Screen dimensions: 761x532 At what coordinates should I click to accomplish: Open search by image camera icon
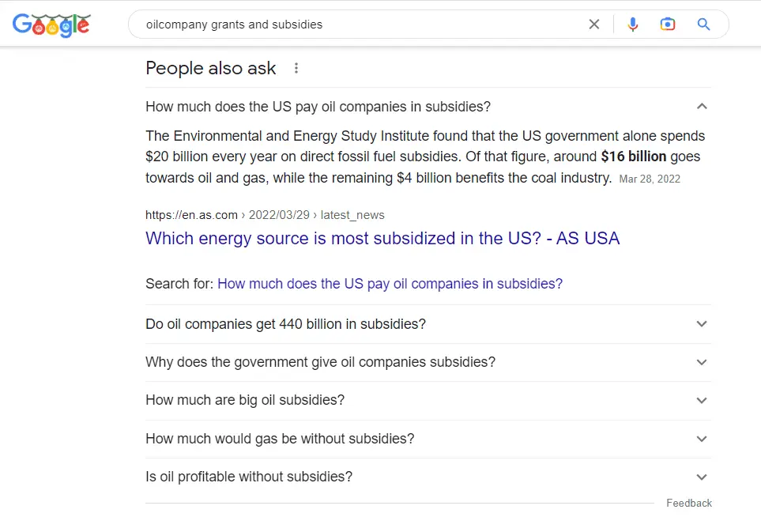[668, 25]
